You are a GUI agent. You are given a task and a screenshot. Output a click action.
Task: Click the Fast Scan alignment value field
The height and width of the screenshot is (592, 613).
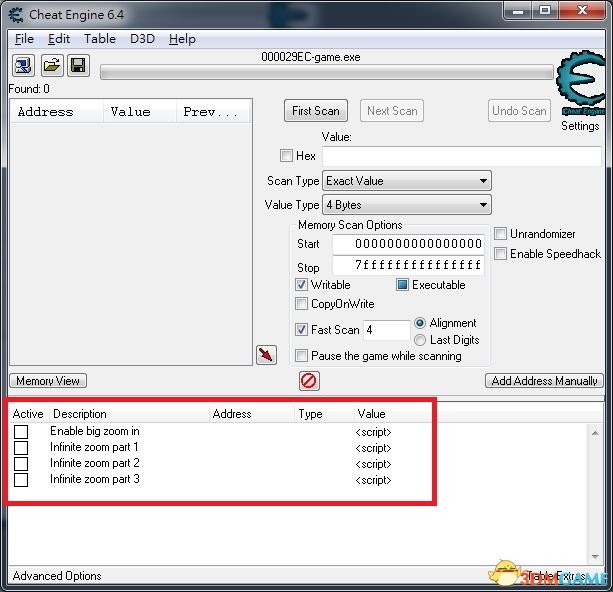(x=387, y=330)
